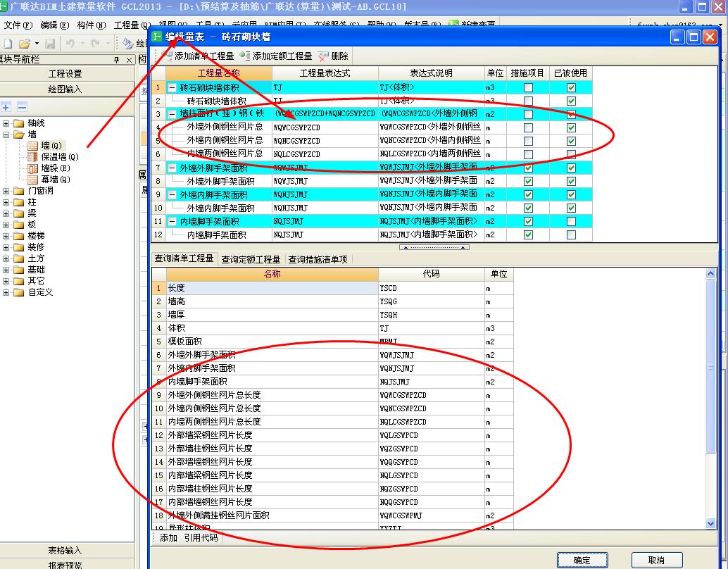Click the 取消 button
728x569 pixels.
(x=656, y=560)
